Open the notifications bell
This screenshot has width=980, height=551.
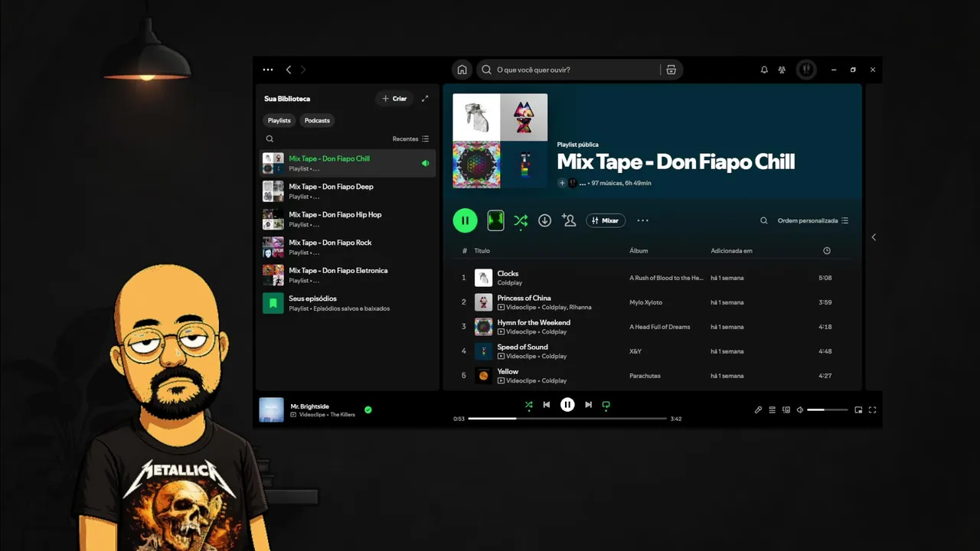(764, 70)
